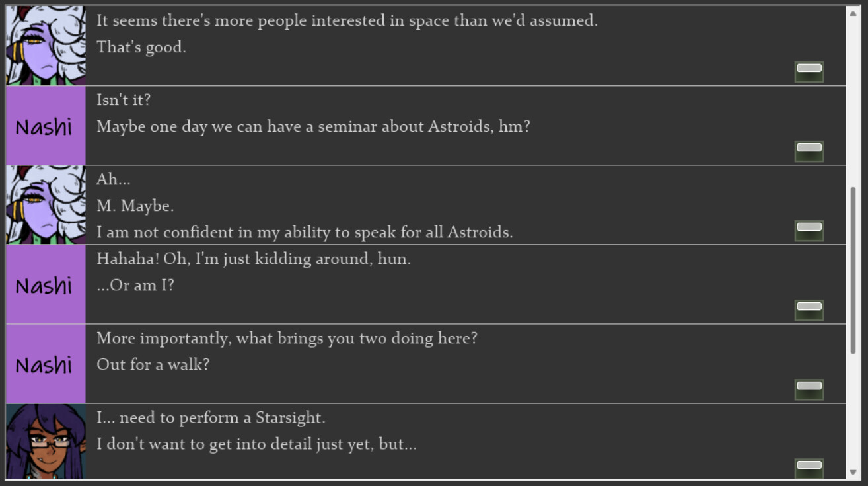Image resolution: width=868 pixels, height=486 pixels.
Task: Click the vertical scrollbar thumb
Action: [x=853, y=271]
